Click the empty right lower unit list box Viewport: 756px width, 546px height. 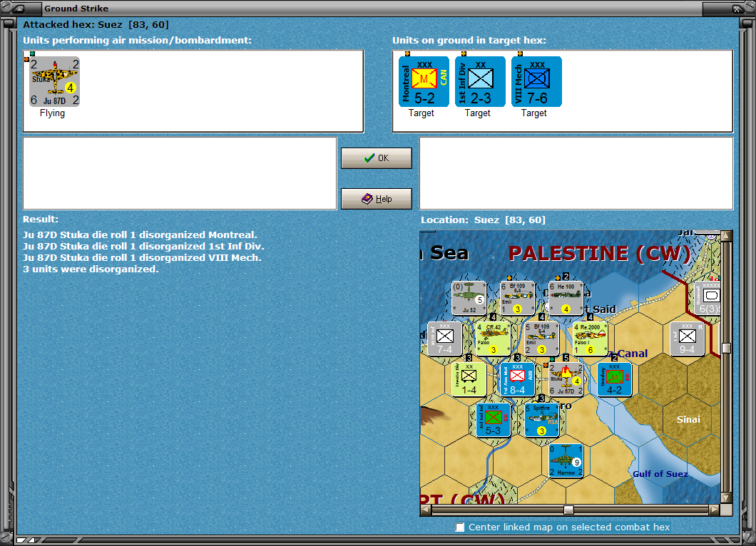click(x=576, y=173)
